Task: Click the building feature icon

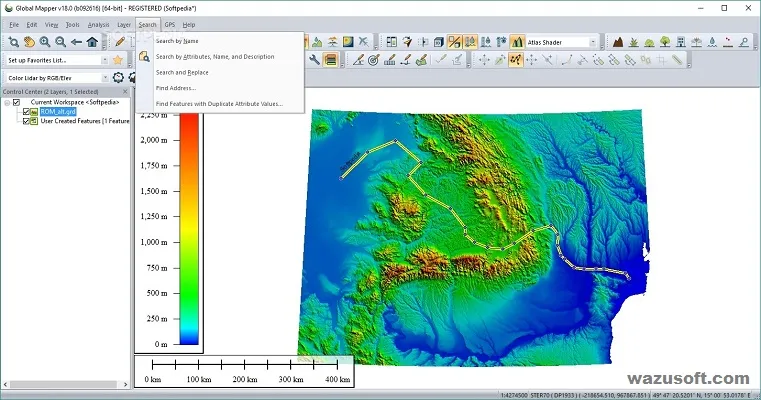Action: click(681, 42)
